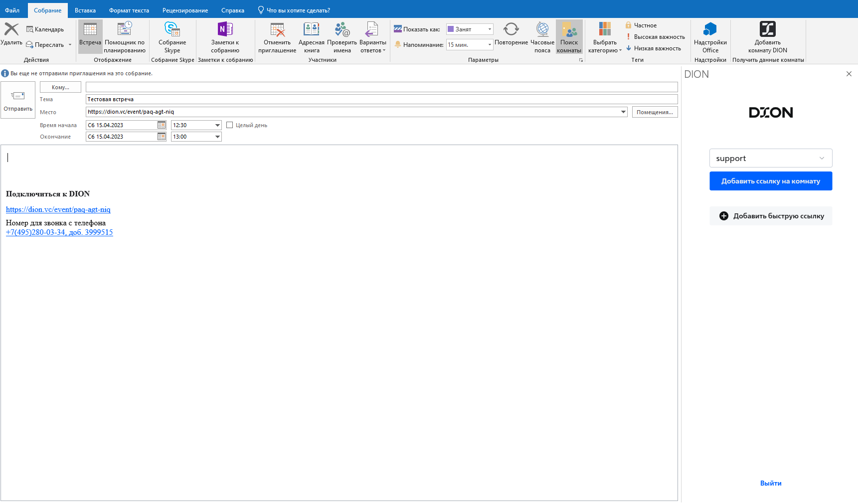Open Параметры group dialog launcher
Screen dimensions: 858x504
[x=581, y=60]
